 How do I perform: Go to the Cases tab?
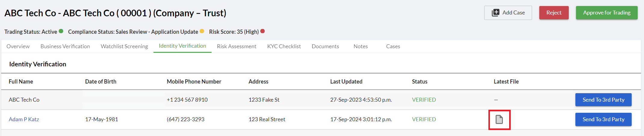393,46
